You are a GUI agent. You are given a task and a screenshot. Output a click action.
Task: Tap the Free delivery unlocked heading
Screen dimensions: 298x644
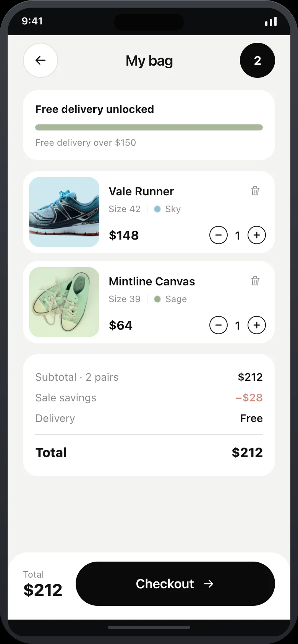click(x=95, y=109)
